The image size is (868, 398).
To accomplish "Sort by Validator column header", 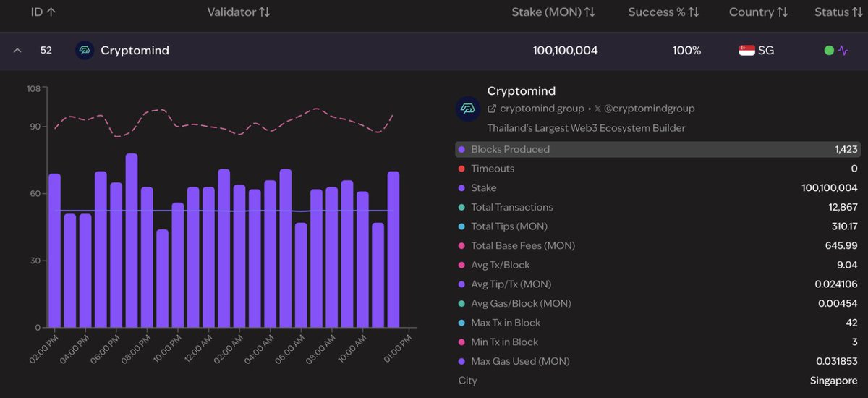I will 239,12.
